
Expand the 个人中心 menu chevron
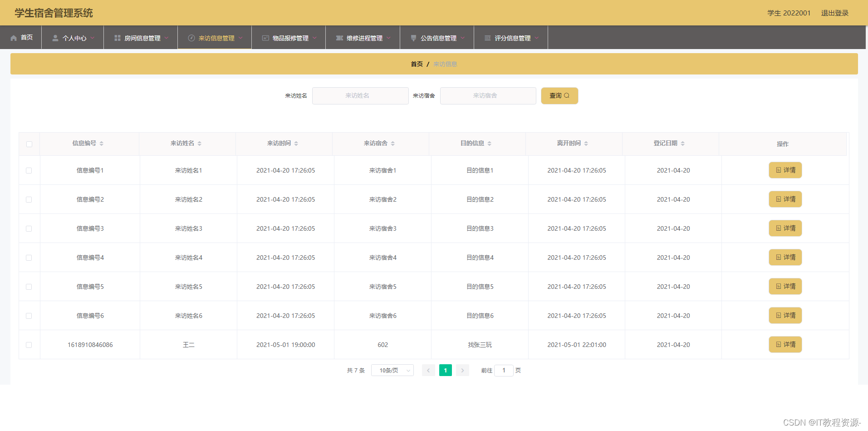click(92, 38)
